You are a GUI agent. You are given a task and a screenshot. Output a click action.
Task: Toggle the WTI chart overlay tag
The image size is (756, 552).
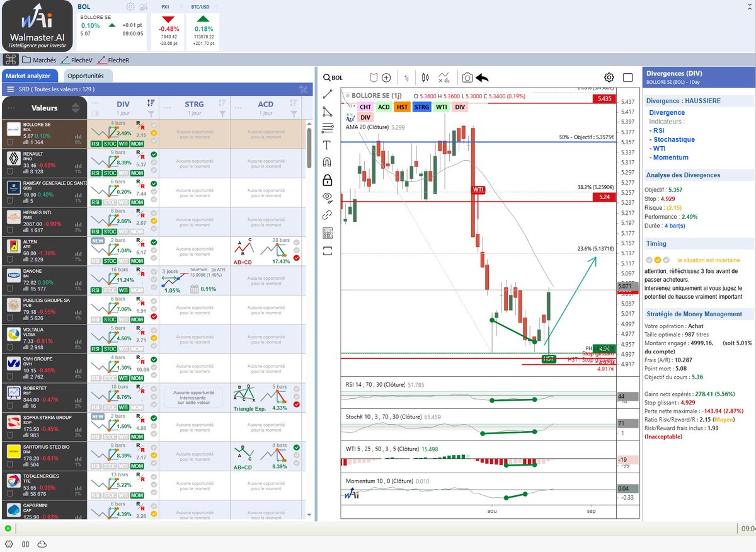pyautogui.click(x=442, y=107)
